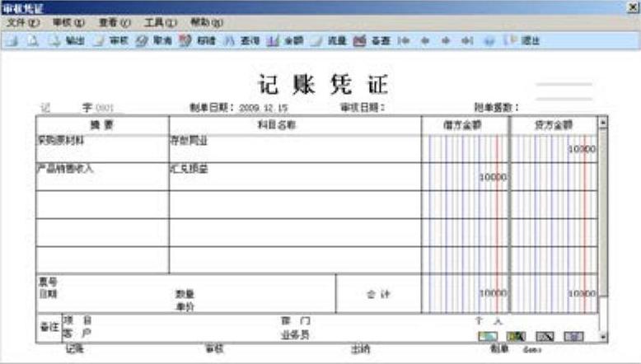
Task: Open the 帮助 menu
Action: [x=207, y=22]
